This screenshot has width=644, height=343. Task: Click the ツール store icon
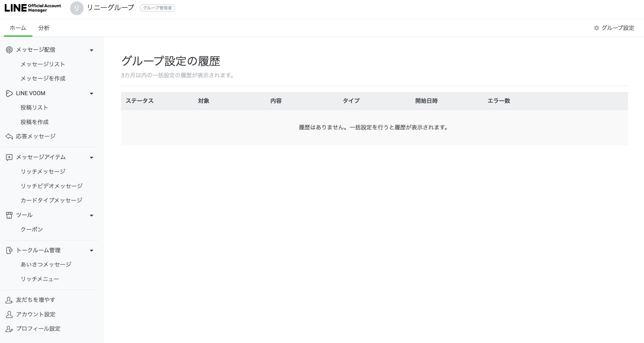[x=9, y=215]
